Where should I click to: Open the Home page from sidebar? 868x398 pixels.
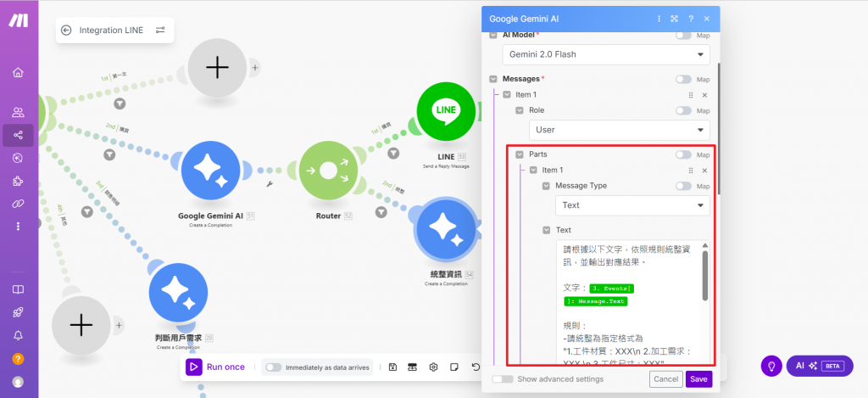[x=18, y=73]
